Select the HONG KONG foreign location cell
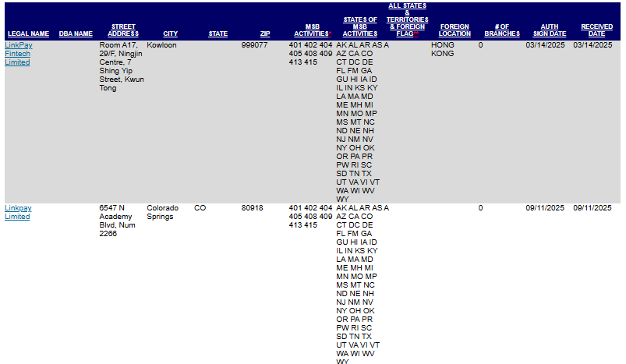The height and width of the screenshot is (364, 626). (x=443, y=49)
